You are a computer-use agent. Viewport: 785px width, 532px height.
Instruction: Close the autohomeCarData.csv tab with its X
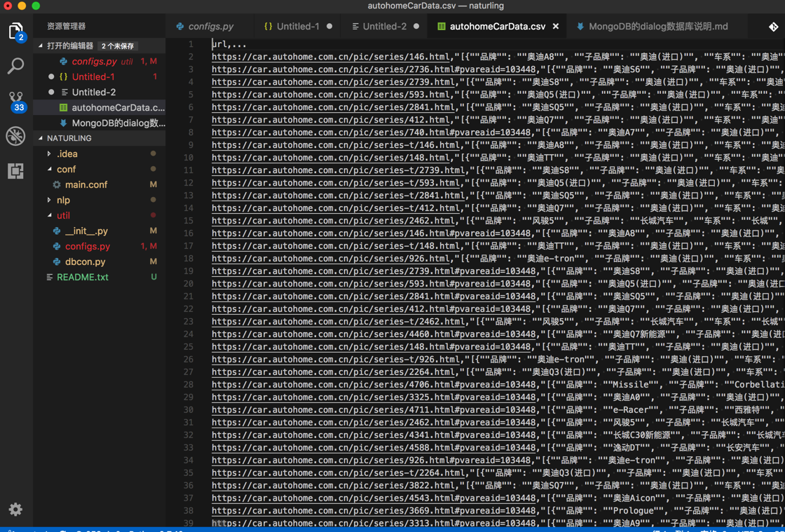click(555, 27)
